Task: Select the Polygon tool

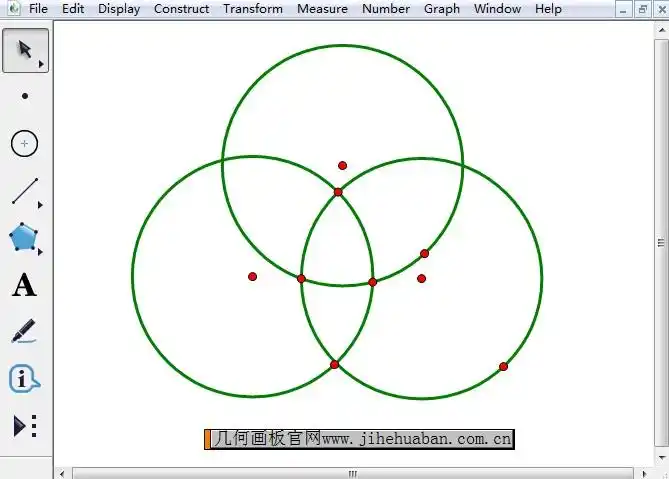Action: tap(25, 238)
